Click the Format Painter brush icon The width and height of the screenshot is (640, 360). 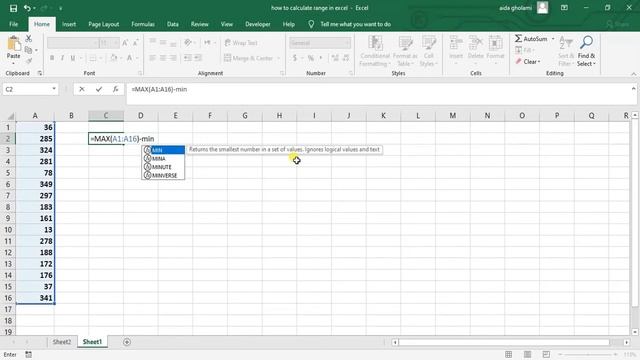point(29,61)
